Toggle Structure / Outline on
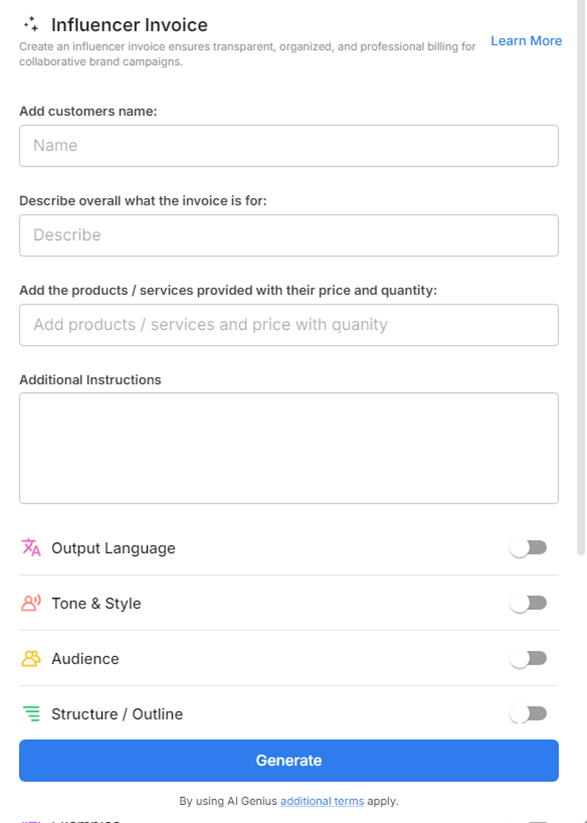Screen dimensions: 587x823 click(528, 714)
